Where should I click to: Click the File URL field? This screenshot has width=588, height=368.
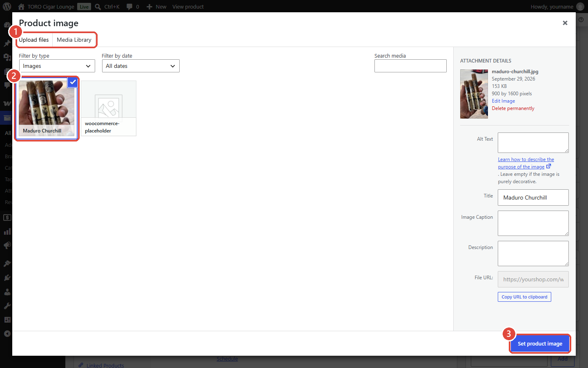click(533, 279)
